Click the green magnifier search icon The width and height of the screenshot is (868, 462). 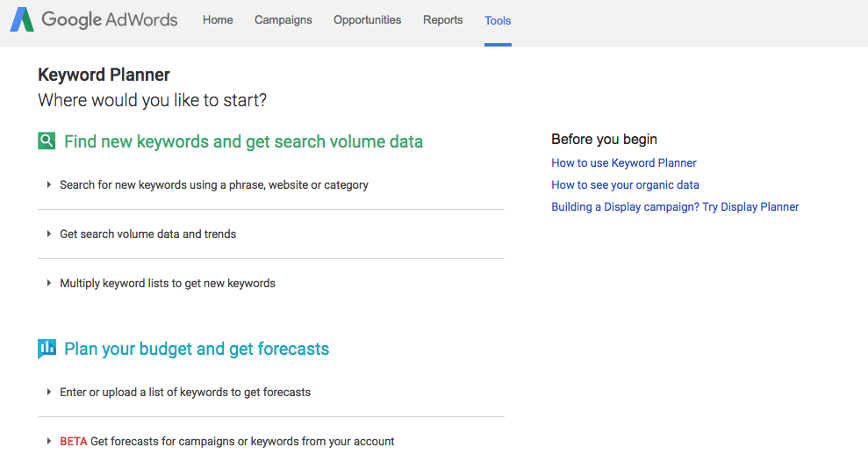47,141
